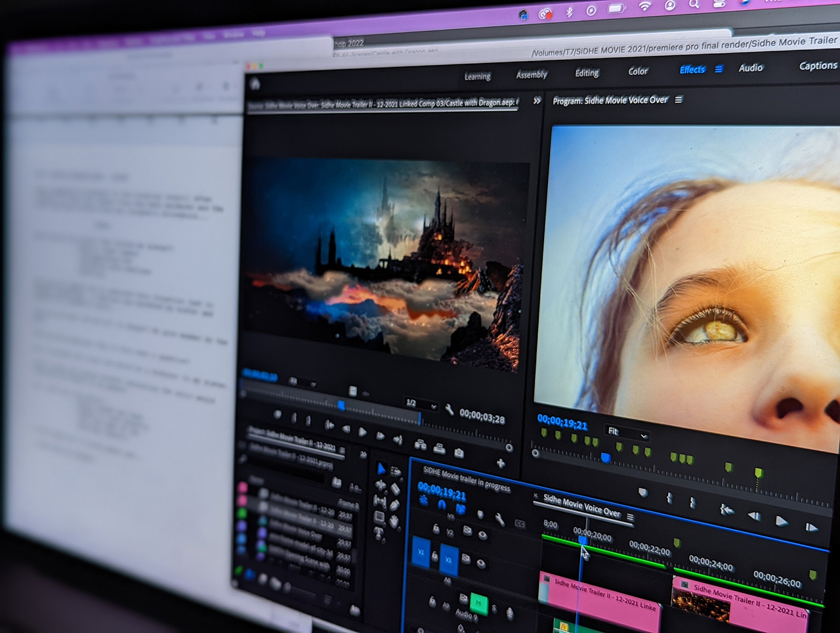Toggle mute on Audio 9 track

click(x=479, y=603)
